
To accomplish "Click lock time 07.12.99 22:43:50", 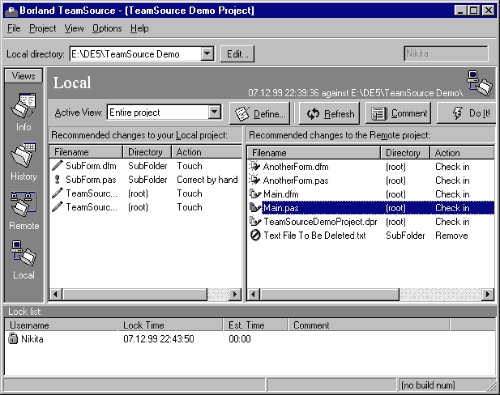I will pyautogui.click(x=159, y=339).
